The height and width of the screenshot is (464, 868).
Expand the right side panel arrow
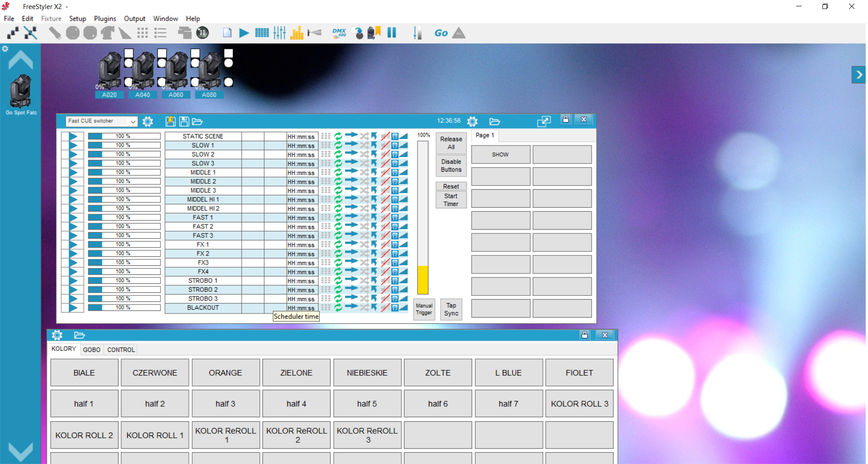tap(859, 75)
